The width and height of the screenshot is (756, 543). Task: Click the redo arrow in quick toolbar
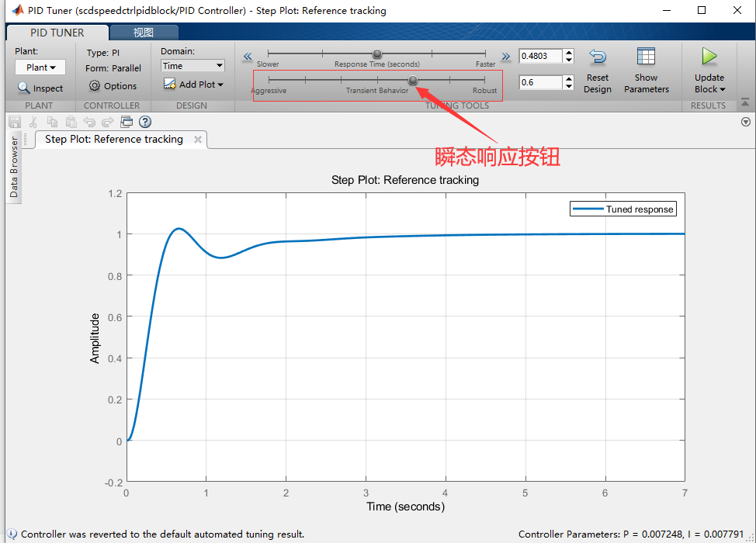[108, 122]
